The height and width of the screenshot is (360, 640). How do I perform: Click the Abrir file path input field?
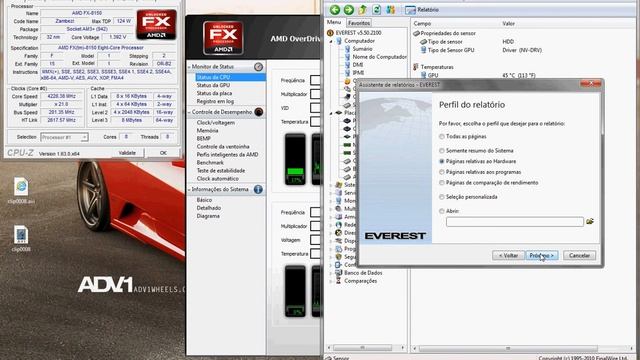[515, 222]
